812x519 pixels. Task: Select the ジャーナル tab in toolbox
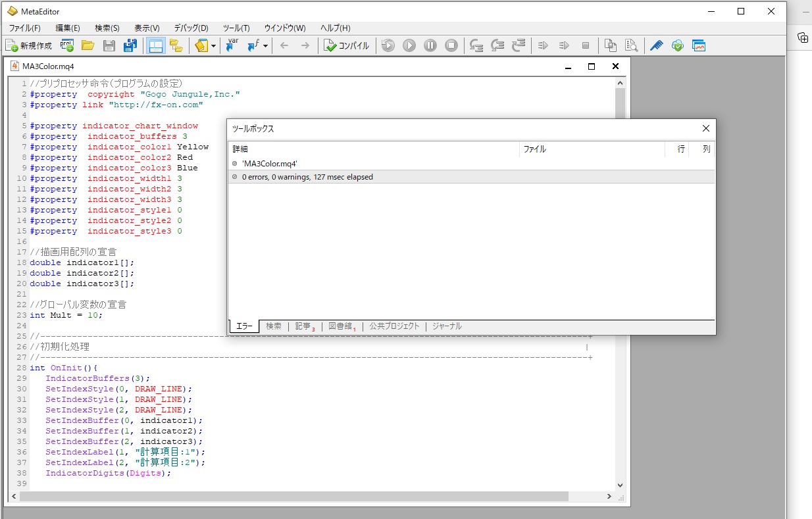447,326
